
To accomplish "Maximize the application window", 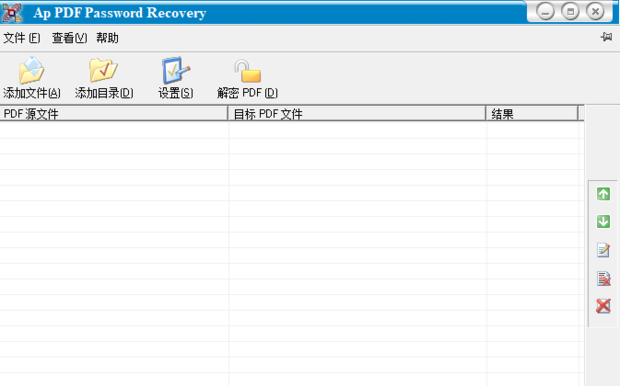I will (x=570, y=11).
